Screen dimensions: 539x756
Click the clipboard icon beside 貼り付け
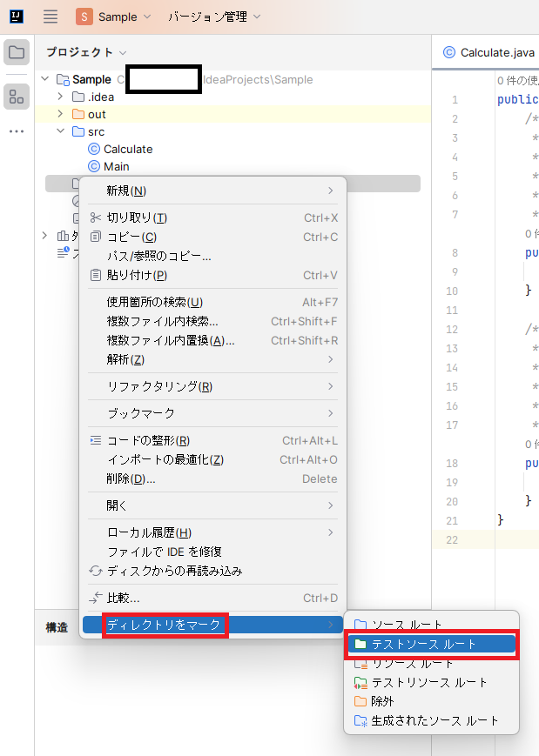pos(96,275)
